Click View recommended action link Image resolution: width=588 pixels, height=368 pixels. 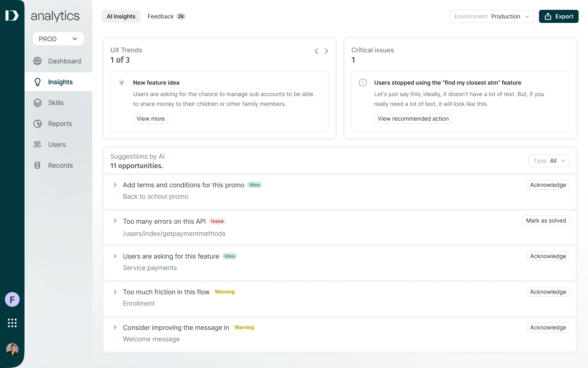[x=413, y=119]
